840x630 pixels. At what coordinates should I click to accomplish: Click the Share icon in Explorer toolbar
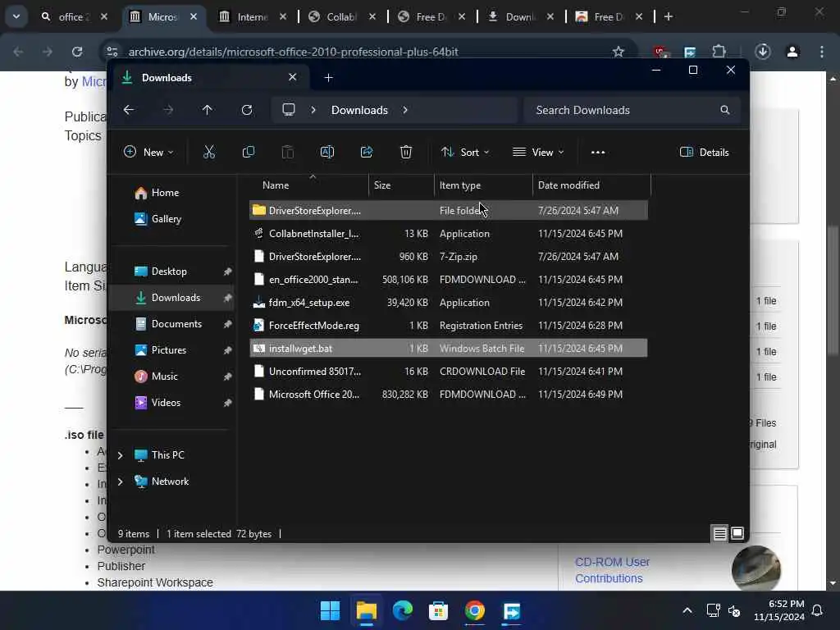pos(367,152)
